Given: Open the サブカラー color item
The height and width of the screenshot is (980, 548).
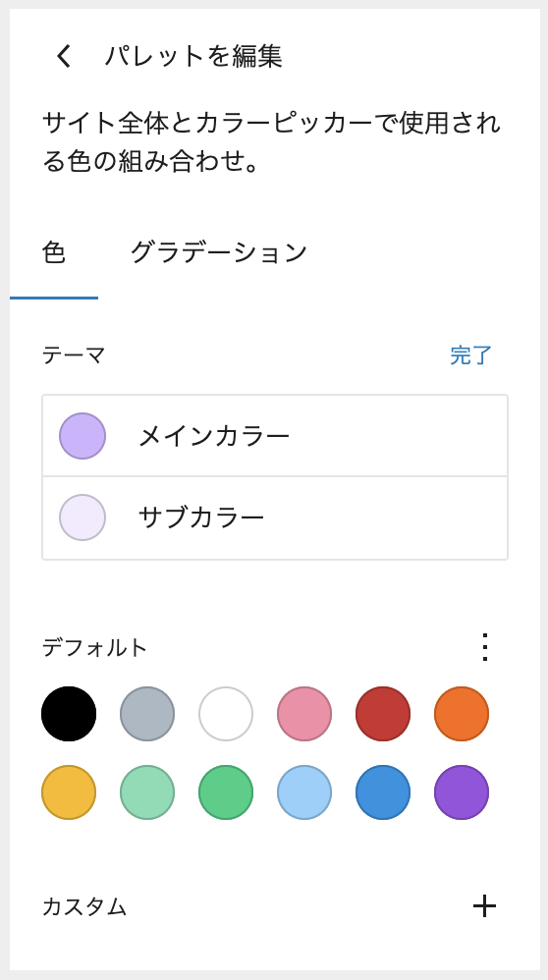Looking at the screenshot, I should (275, 518).
